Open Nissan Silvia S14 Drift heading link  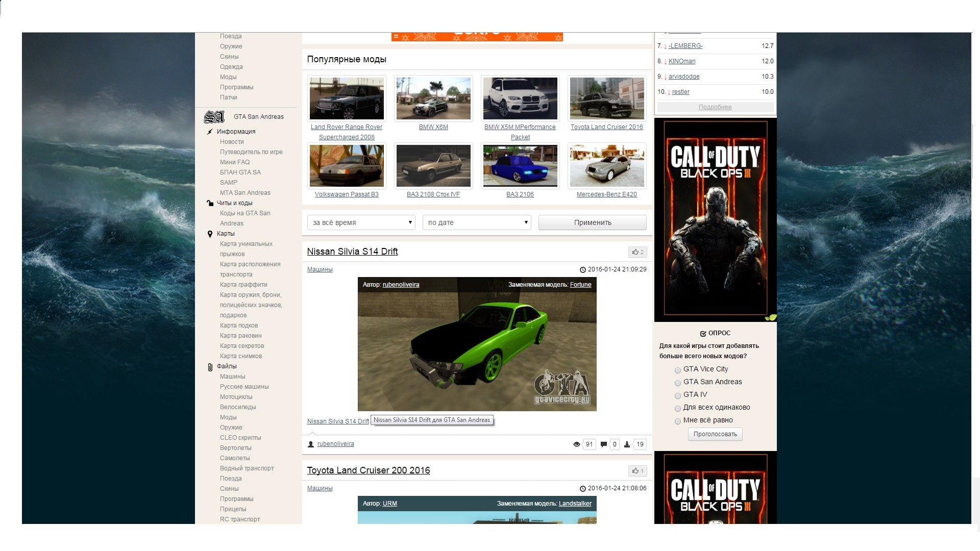click(x=352, y=252)
